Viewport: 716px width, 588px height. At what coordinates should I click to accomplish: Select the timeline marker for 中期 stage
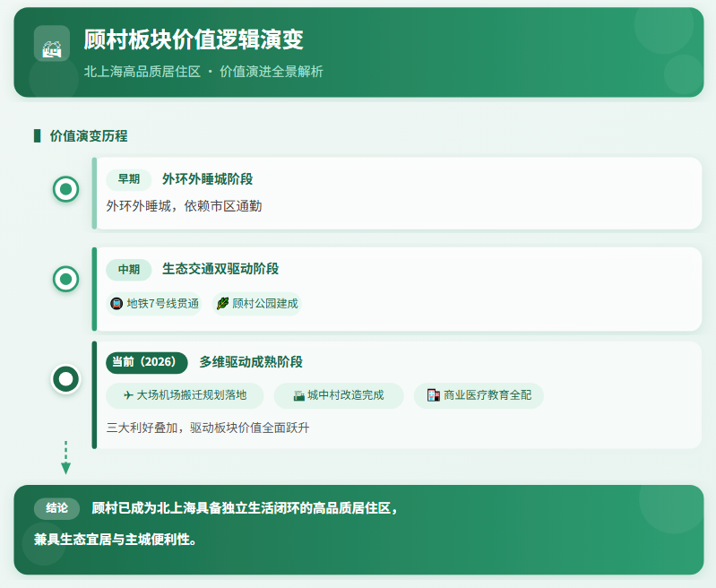pos(65,279)
